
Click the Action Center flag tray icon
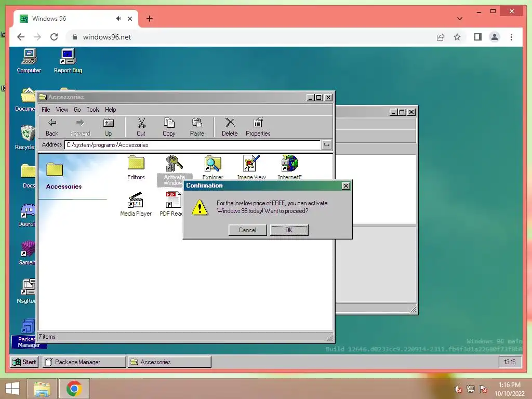click(483, 389)
